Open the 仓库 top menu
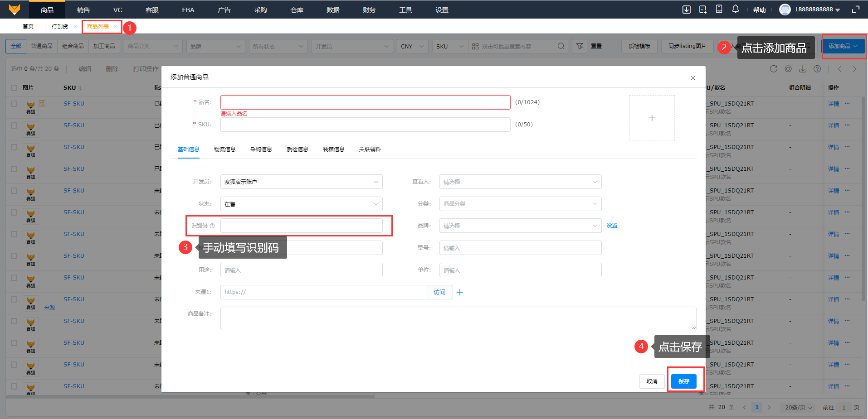This screenshot has height=419, width=868. [297, 10]
